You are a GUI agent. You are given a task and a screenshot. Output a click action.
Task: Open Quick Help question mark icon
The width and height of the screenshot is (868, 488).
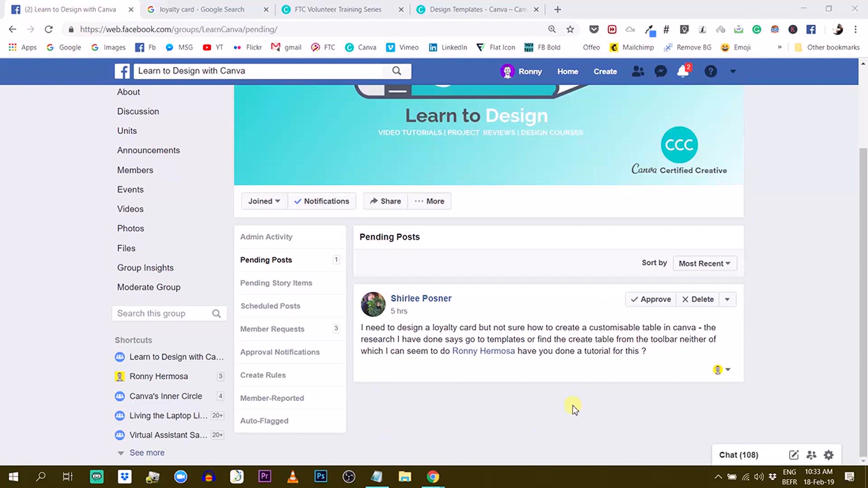tap(711, 71)
